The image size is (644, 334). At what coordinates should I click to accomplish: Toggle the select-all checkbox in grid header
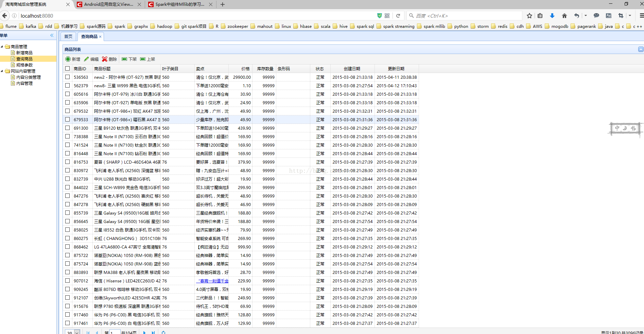(68, 69)
